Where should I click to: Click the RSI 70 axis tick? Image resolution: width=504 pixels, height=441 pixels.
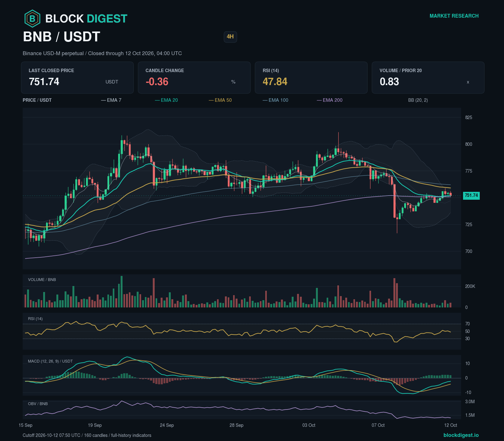pos(467,324)
